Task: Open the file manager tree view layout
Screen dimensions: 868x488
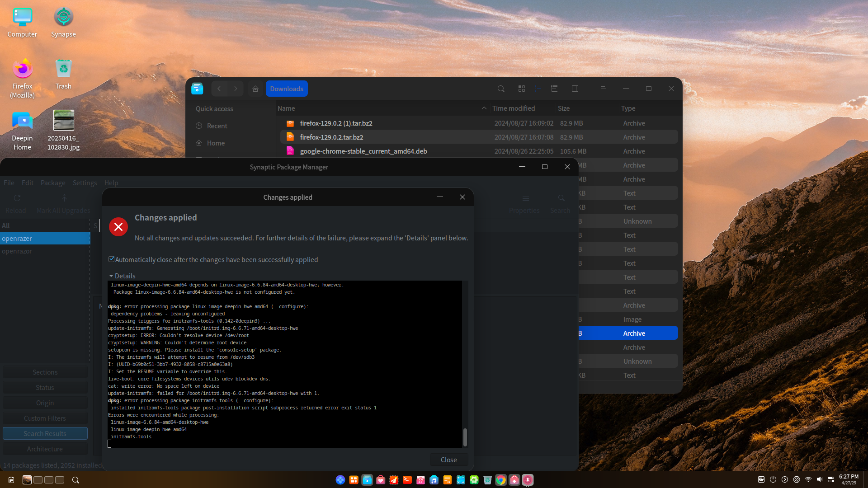Action: click(x=554, y=89)
